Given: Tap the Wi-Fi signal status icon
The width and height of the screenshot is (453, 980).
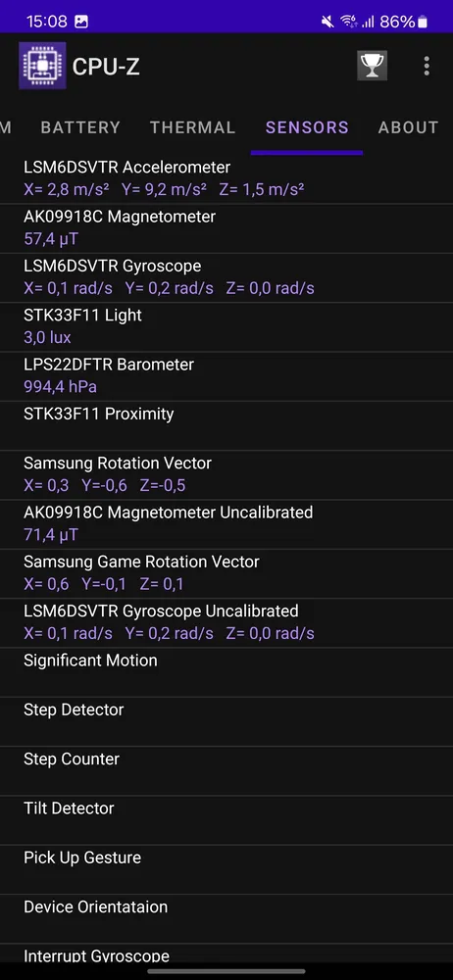Looking at the screenshot, I should [x=348, y=22].
